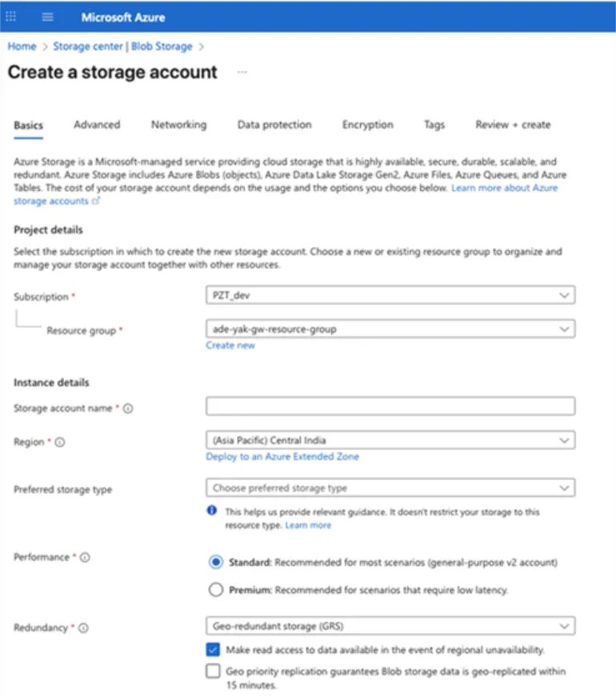Viewport: 616px width, 697px height.
Task: Open the hamburger portal menu
Action: tap(47, 17)
